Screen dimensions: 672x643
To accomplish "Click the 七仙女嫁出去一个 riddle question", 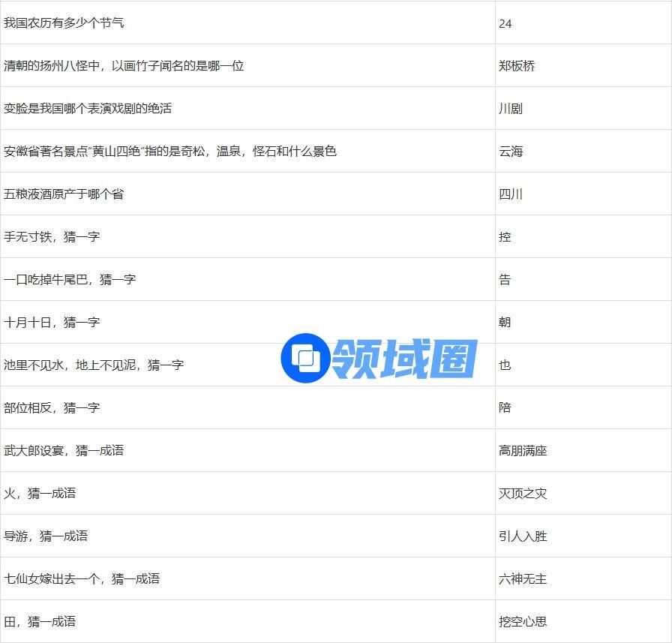I will (x=82, y=578).
